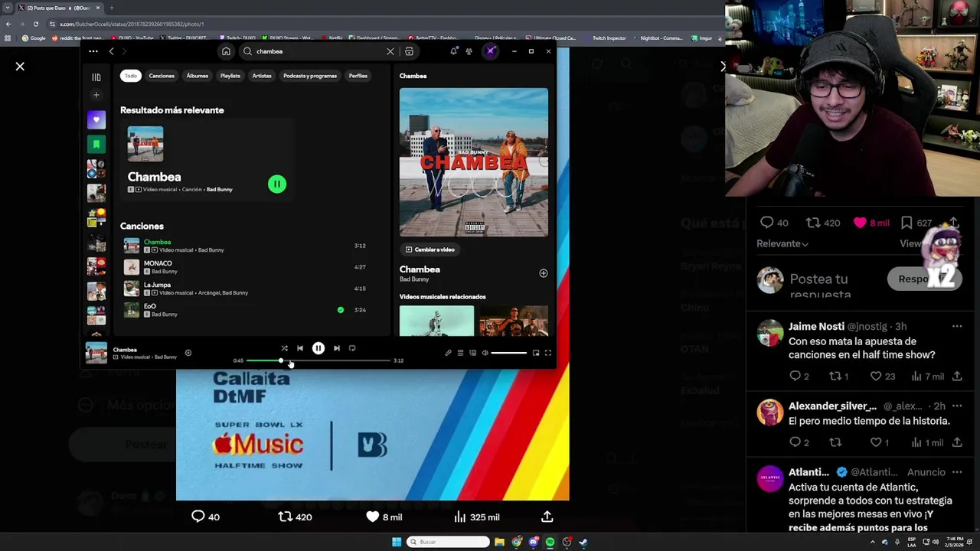Skip to next track
Image resolution: width=980 pixels, height=551 pixels.
[x=337, y=348]
